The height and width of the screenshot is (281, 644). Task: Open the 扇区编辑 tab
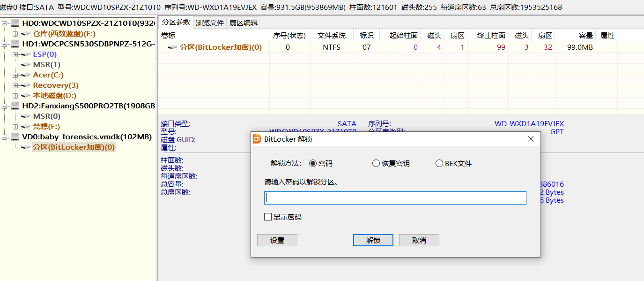coord(244,23)
